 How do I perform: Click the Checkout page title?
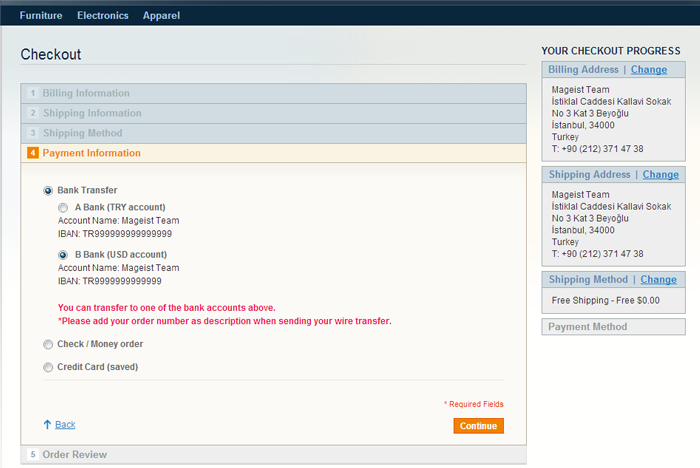click(x=51, y=54)
